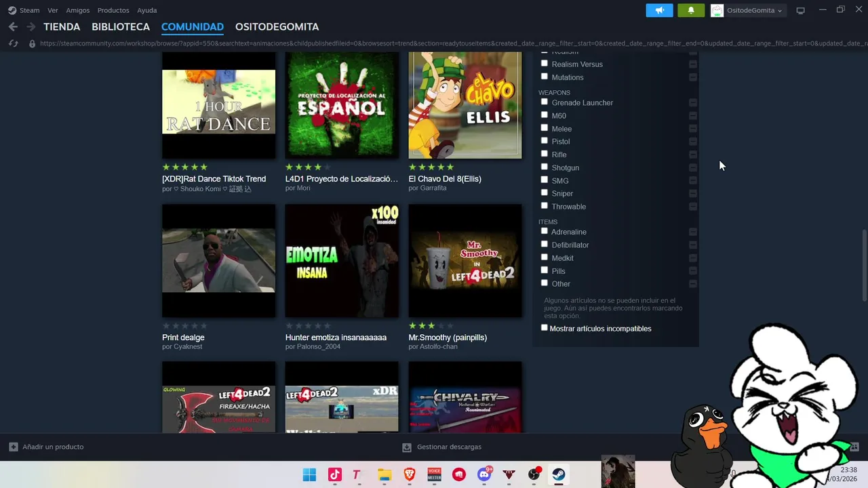This screenshot has width=868, height=488.
Task: Open the [XDR]Rat Dance Tiktok Trend item title
Action: point(214,179)
